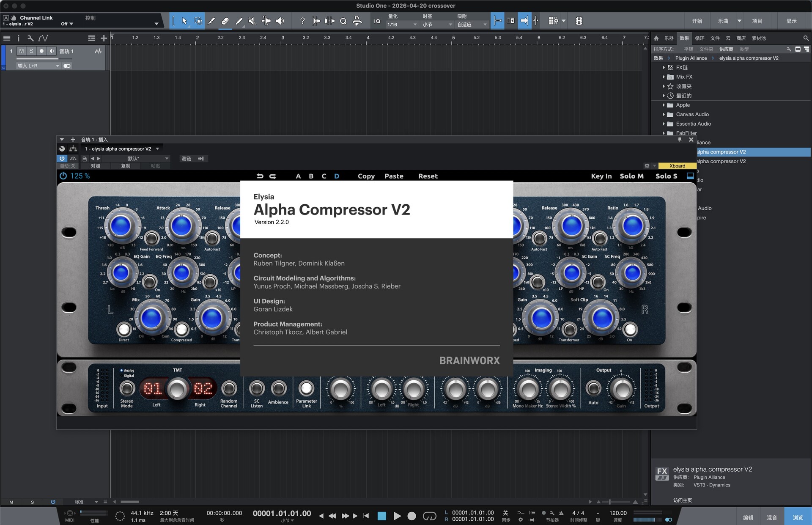Select the Mute tool
Screen dimensions: 812x525
click(252, 21)
